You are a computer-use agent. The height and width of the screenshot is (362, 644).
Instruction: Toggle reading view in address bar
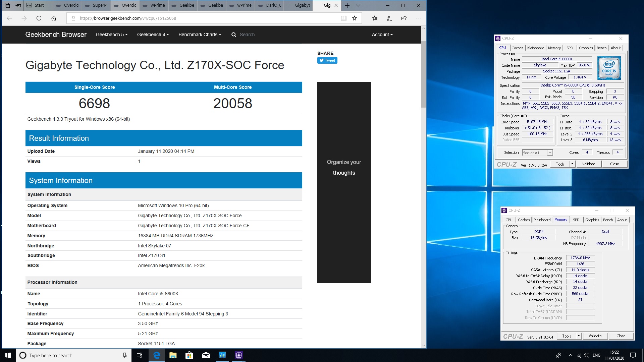pyautogui.click(x=344, y=18)
